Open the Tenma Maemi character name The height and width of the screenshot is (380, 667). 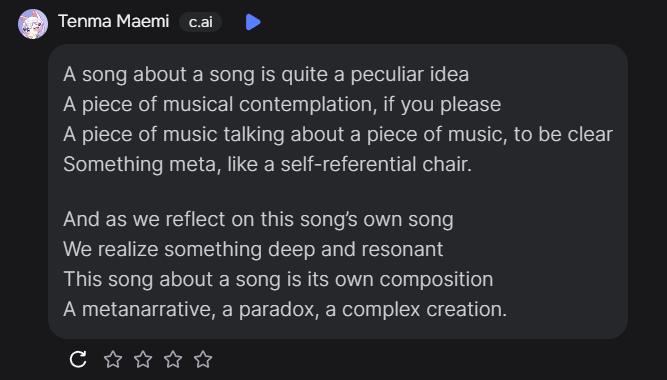[x=114, y=21]
